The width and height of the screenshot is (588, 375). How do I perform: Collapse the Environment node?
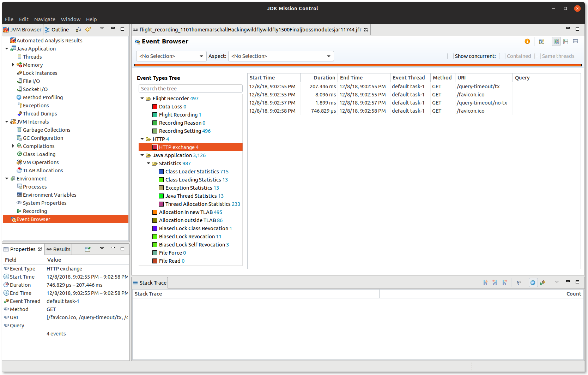pyautogui.click(x=7, y=179)
